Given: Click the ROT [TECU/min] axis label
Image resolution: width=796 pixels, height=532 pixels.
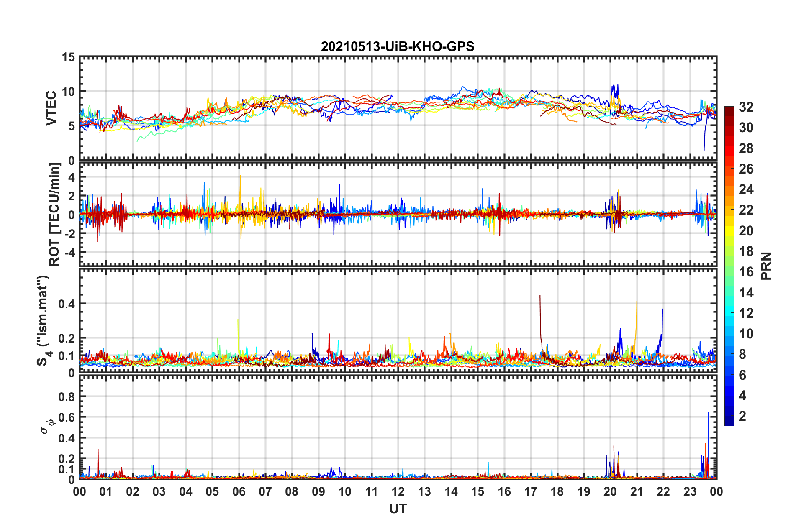Looking at the screenshot, I should 54,215.
